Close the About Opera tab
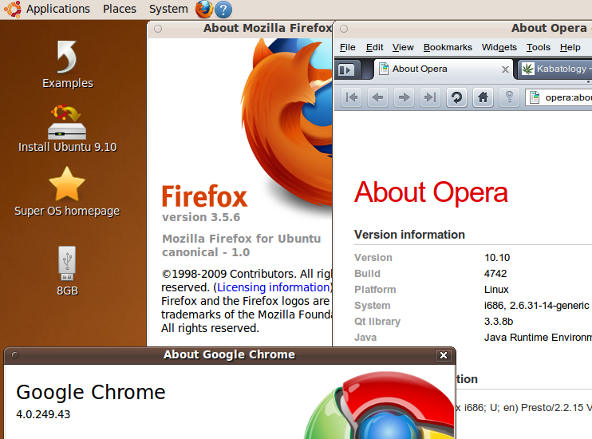The image size is (592, 439). [x=505, y=69]
